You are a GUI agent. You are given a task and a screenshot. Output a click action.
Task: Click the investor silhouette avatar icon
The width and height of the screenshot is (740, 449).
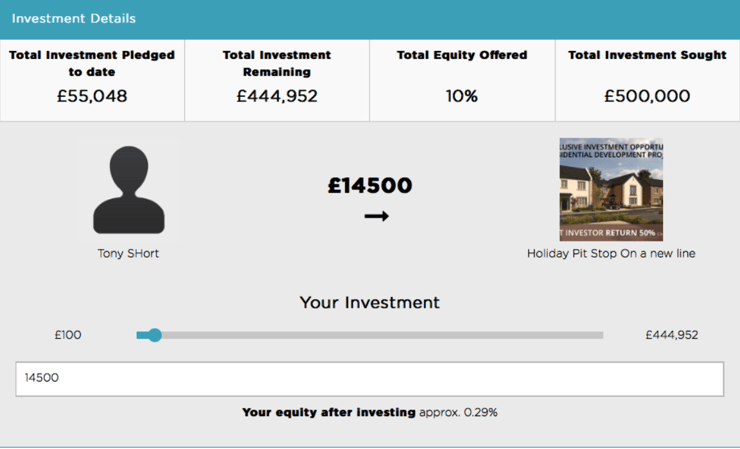coord(128,190)
